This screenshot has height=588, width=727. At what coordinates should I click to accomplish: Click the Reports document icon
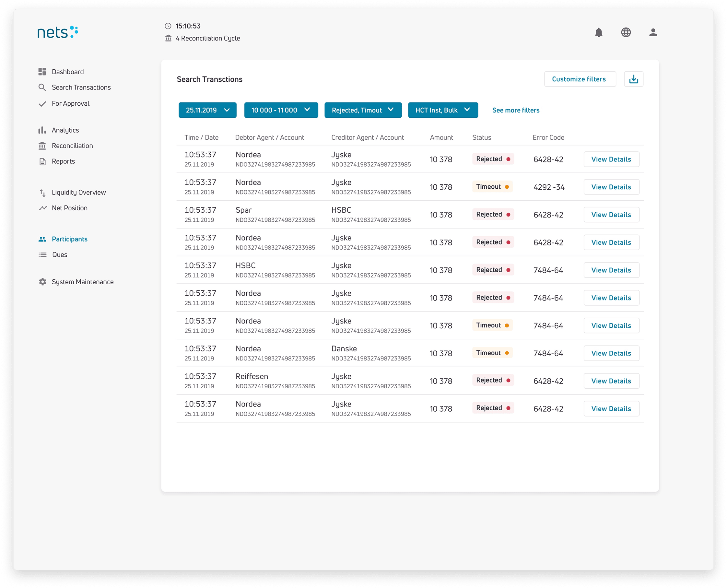(x=42, y=161)
